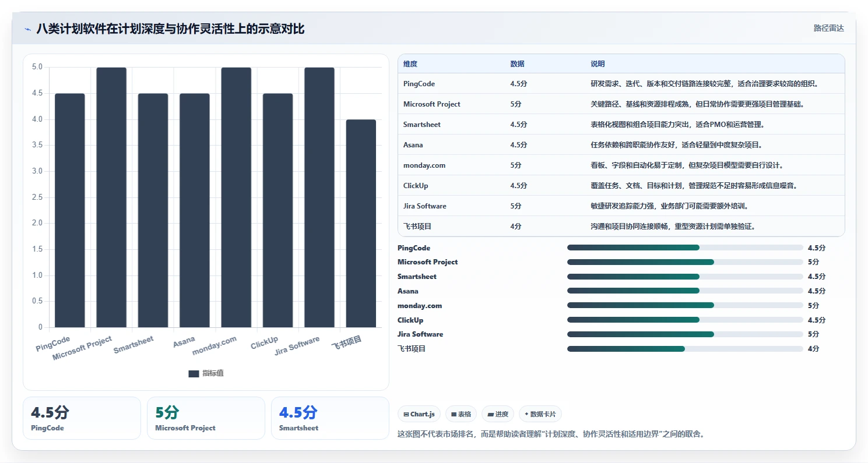Click the PingCode bar in the chart
This screenshot has width=868, height=463.
point(70,210)
